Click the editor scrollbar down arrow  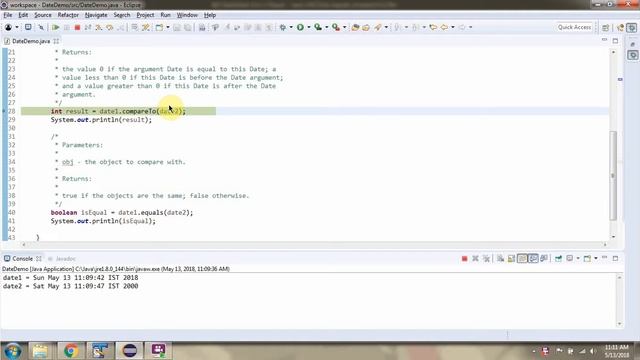(x=613, y=237)
